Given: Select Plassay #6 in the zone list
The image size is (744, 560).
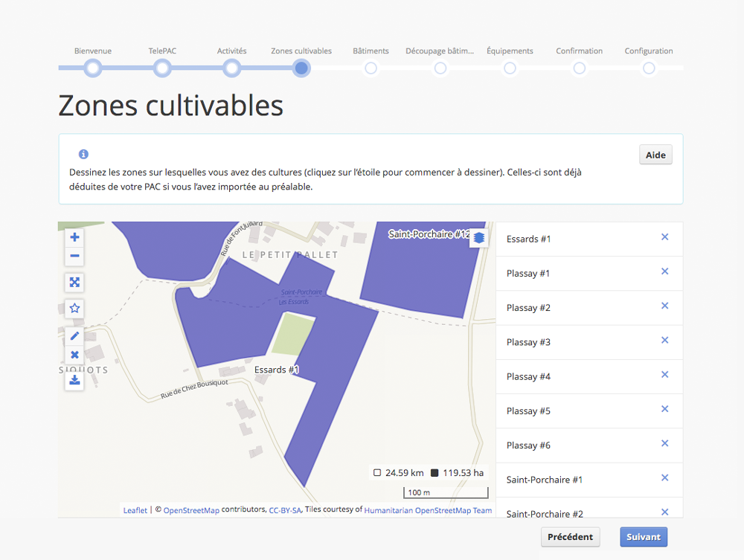Looking at the screenshot, I should tap(589, 445).
